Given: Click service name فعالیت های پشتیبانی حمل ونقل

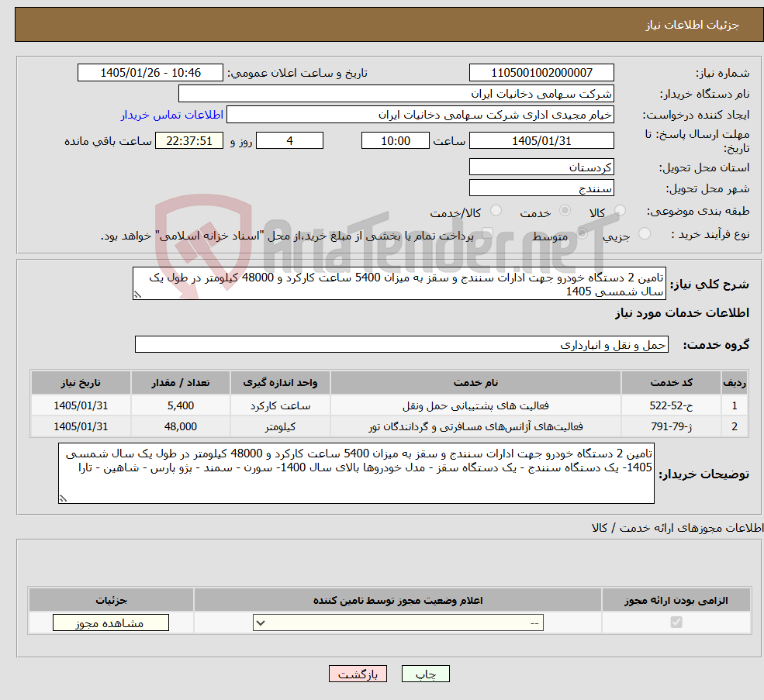Looking at the screenshot, I should click(x=475, y=405).
